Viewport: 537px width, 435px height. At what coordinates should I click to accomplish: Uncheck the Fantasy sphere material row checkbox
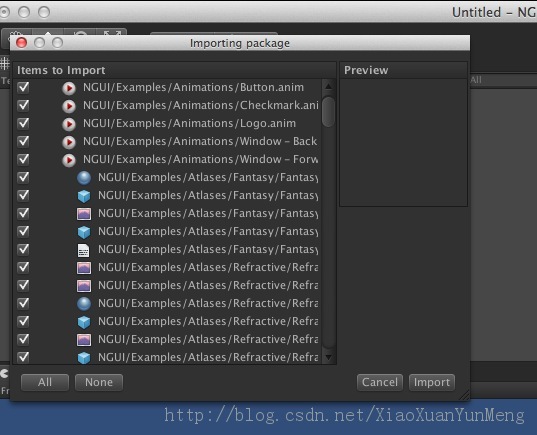(23, 177)
